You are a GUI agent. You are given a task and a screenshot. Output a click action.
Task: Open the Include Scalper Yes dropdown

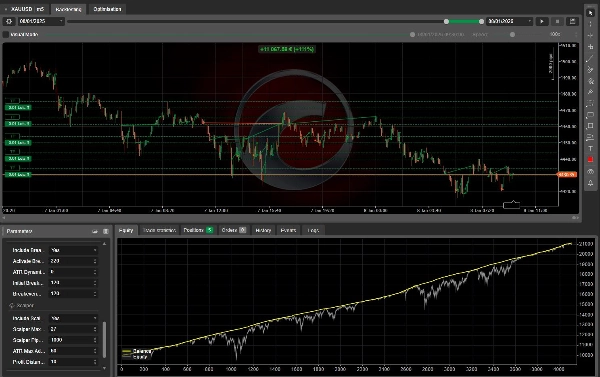tap(73, 318)
